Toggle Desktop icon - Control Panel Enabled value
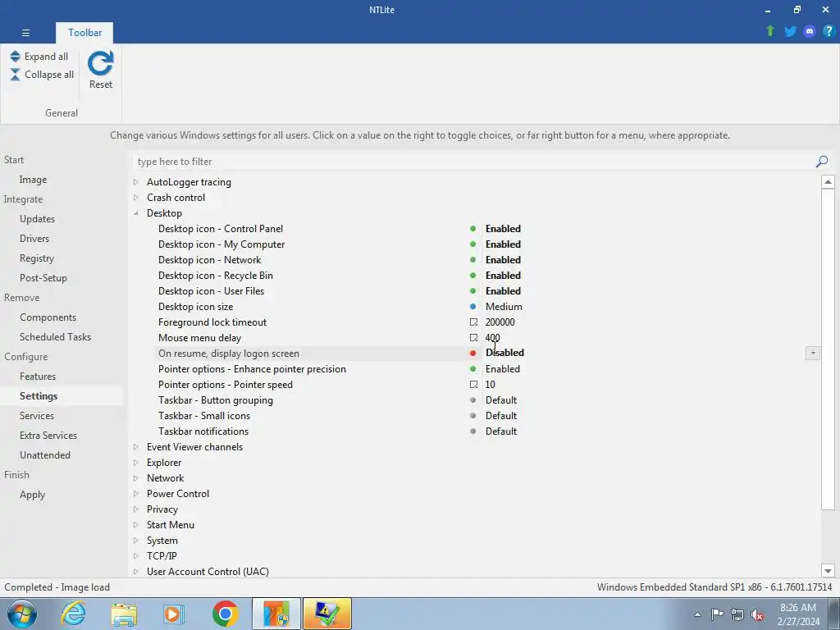Screen dimensions: 840x630 point(503,229)
